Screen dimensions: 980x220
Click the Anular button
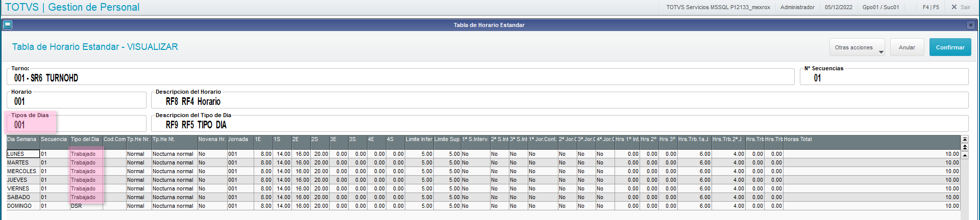[x=906, y=47]
